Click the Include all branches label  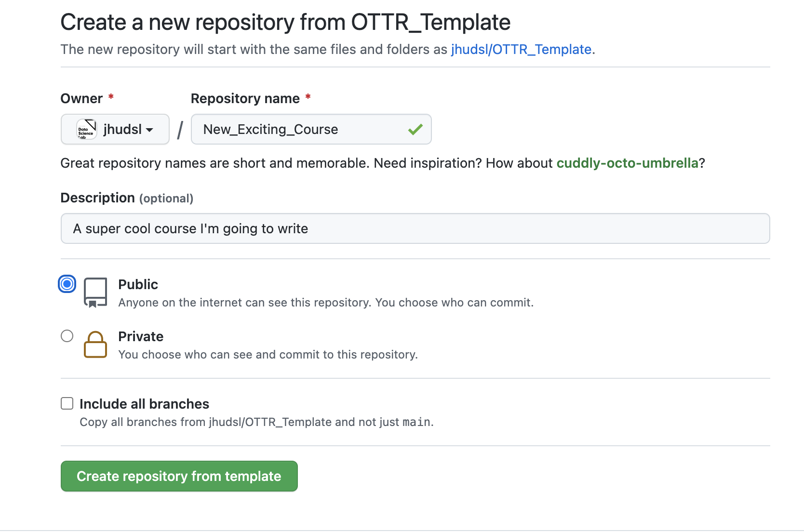click(x=145, y=404)
